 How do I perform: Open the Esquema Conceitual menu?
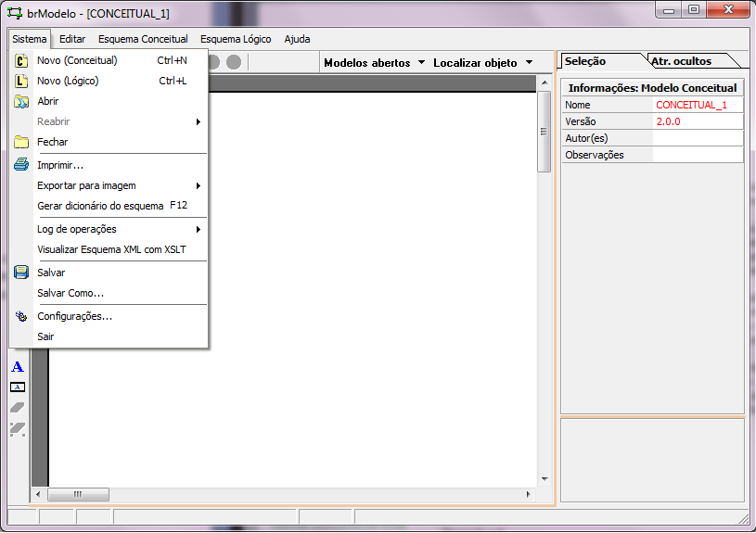(x=143, y=39)
